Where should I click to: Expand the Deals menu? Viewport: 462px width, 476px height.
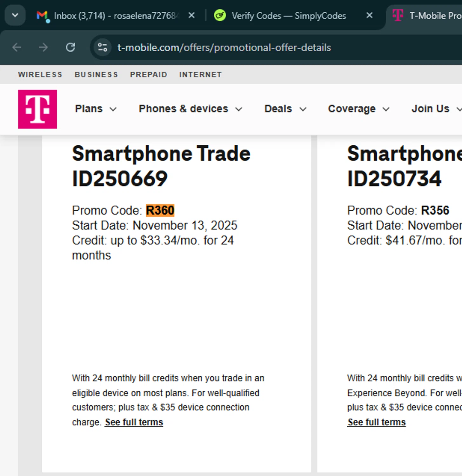(285, 109)
